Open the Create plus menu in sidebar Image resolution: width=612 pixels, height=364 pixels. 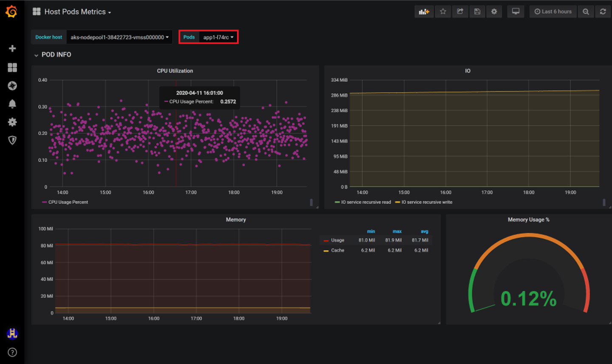tap(12, 48)
